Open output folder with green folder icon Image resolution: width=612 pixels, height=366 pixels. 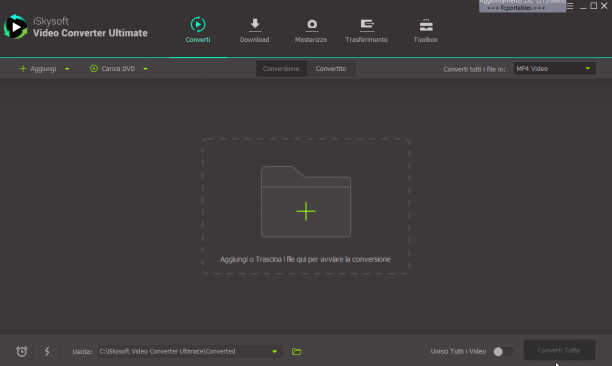[297, 352]
